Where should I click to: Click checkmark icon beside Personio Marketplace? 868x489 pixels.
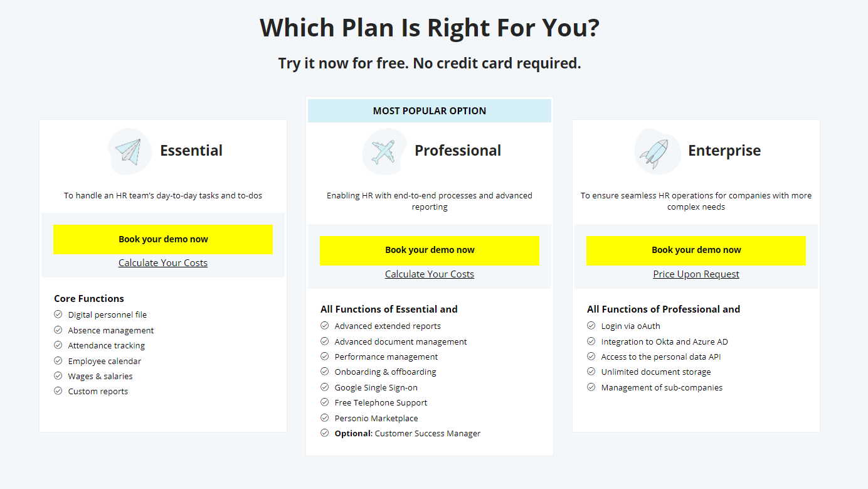click(325, 418)
